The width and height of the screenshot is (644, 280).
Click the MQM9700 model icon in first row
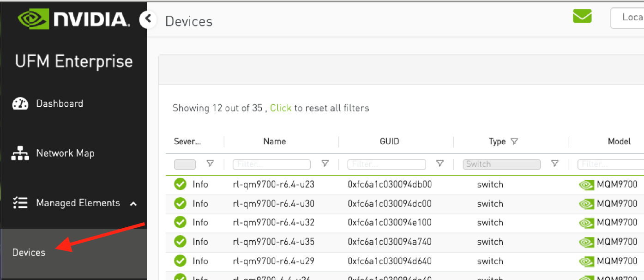pyautogui.click(x=586, y=185)
